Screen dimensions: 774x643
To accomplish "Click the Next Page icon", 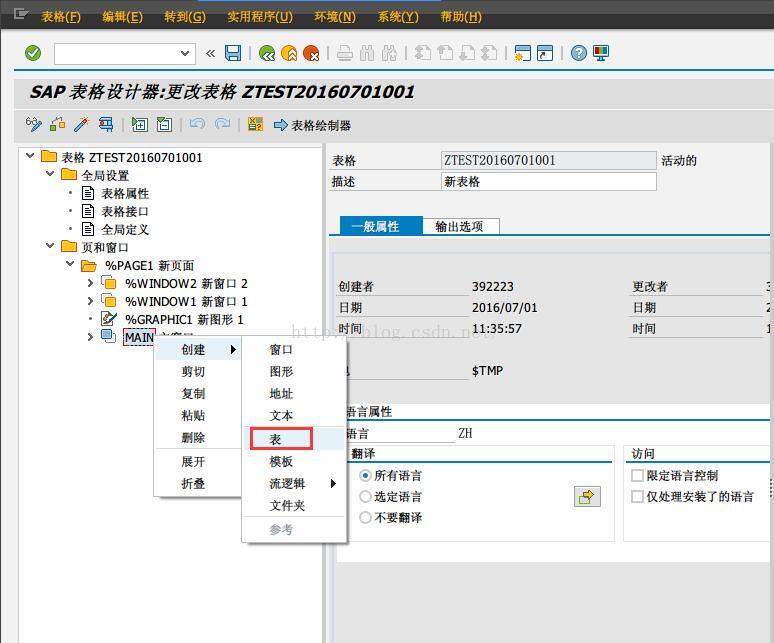I will [467, 53].
